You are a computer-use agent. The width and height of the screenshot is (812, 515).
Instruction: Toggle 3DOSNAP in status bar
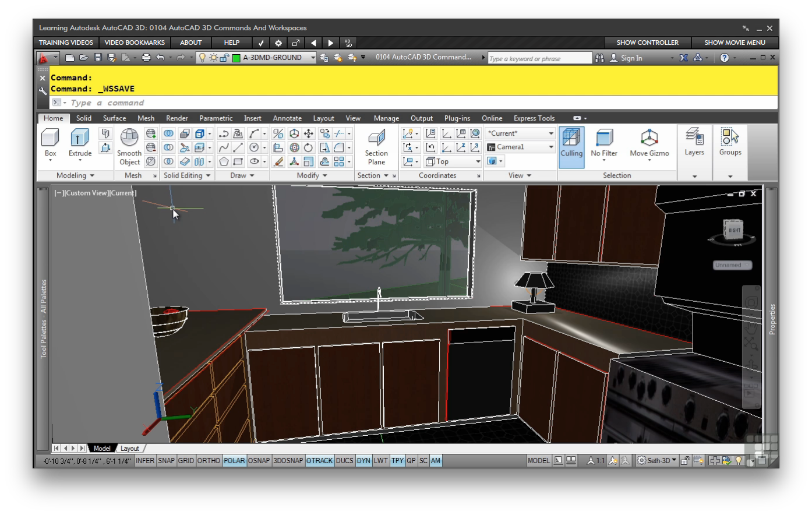click(x=288, y=460)
